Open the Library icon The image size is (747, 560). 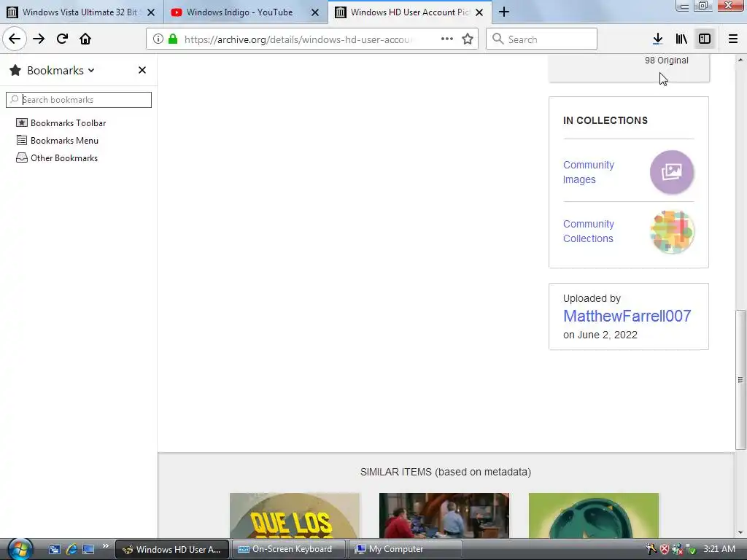coord(681,39)
